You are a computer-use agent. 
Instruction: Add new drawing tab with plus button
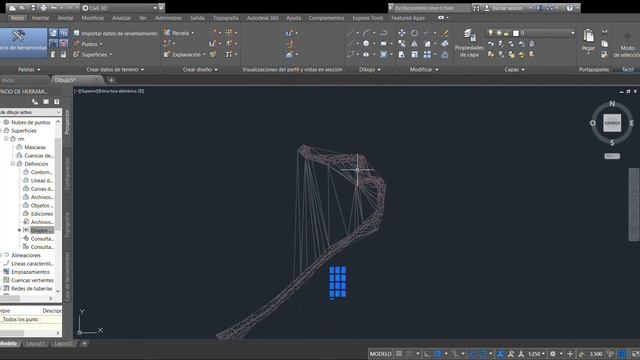[111, 80]
